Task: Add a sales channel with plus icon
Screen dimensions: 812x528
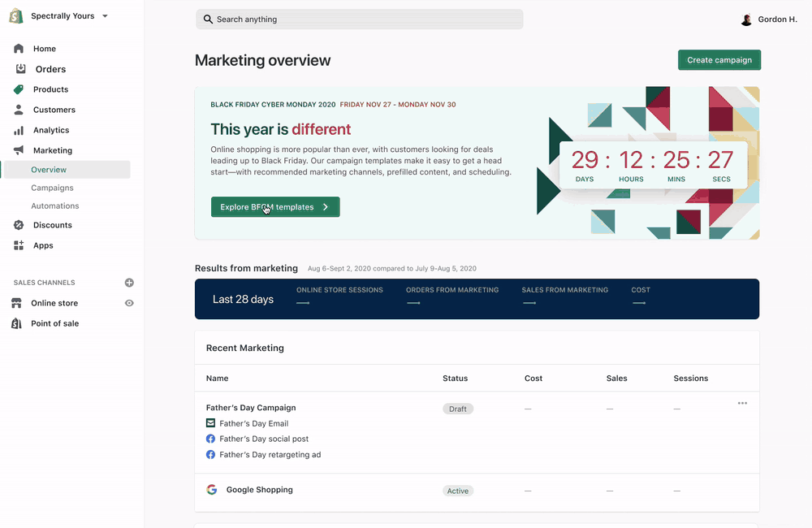Action: (129, 283)
